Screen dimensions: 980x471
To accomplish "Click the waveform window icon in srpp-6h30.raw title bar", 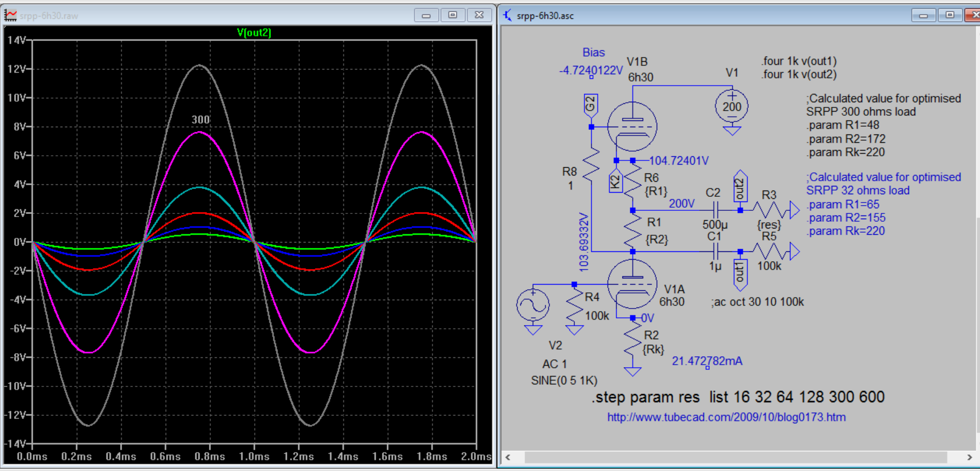I will 10,16.
